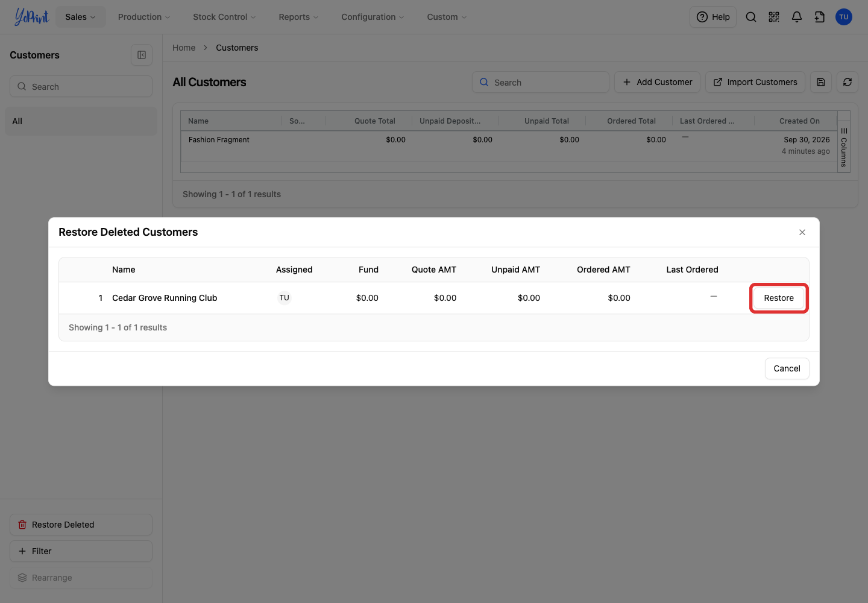Expand the Stock Control dropdown menu
The height and width of the screenshot is (603, 868).
224,17
